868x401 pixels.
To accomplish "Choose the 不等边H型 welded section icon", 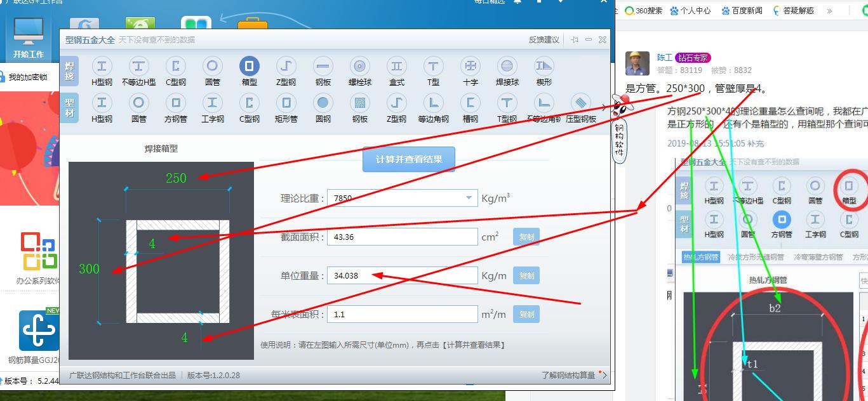I will click(138, 66).
